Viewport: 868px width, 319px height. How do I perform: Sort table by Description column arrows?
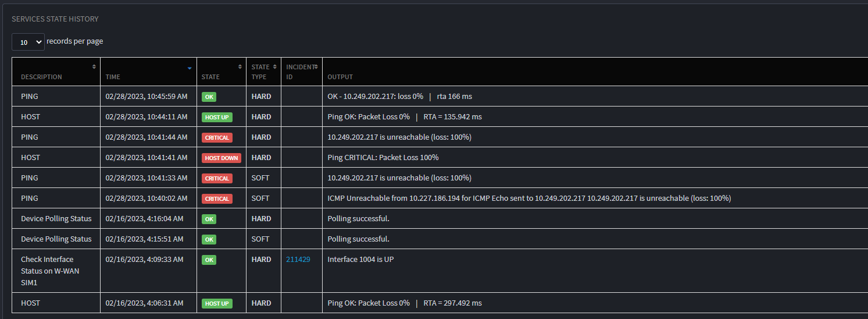(94, 67)
